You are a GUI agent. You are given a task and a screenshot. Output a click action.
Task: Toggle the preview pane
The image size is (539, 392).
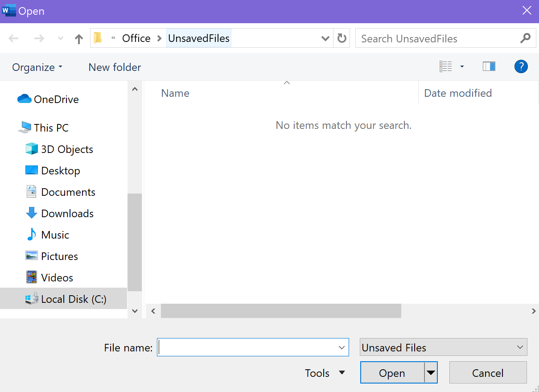point(489,66)
